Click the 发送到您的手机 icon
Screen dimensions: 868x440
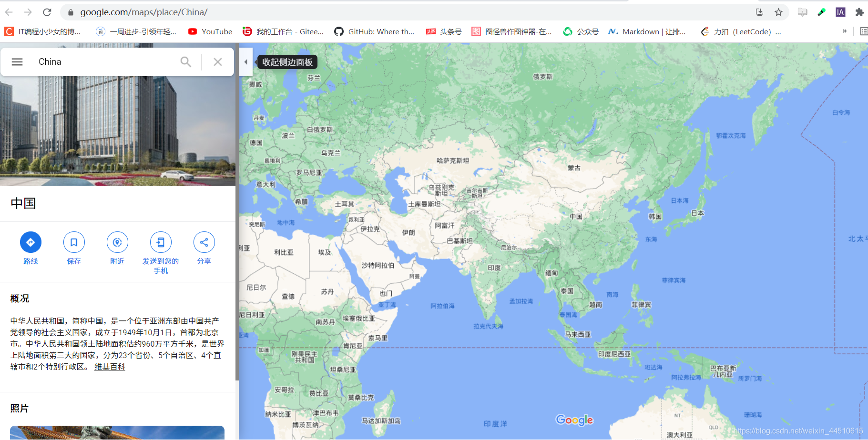click(161, 242)
